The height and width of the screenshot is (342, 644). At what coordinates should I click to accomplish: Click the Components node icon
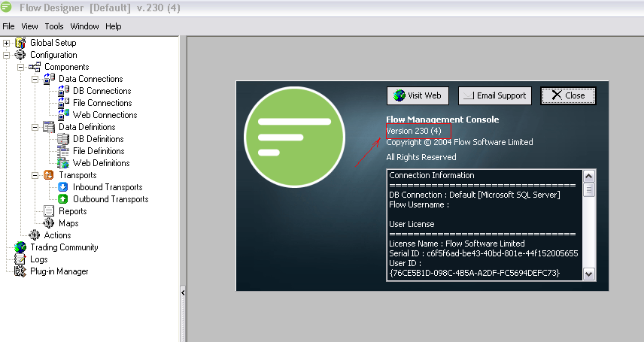click(x=35, y=66)
